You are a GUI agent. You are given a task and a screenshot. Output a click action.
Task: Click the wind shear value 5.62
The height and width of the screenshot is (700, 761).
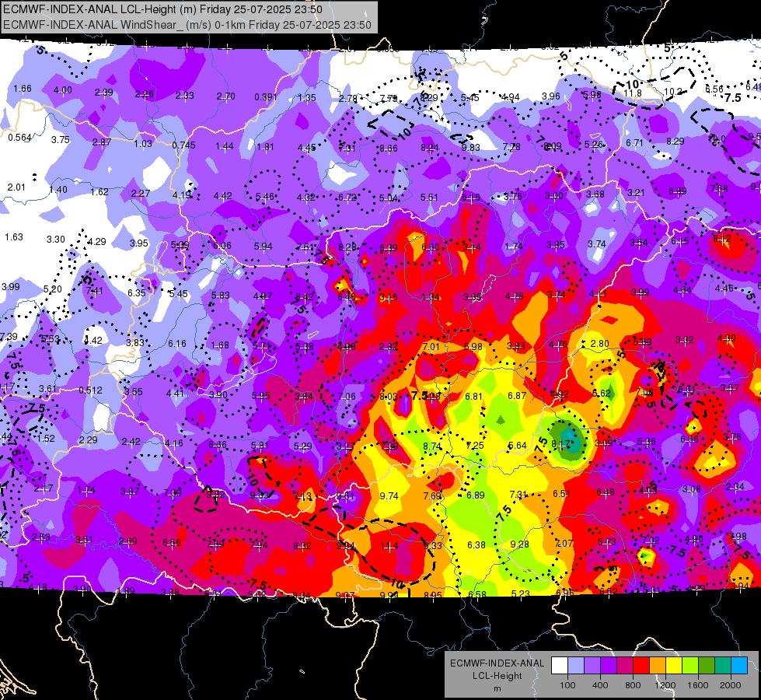[602, 394]
